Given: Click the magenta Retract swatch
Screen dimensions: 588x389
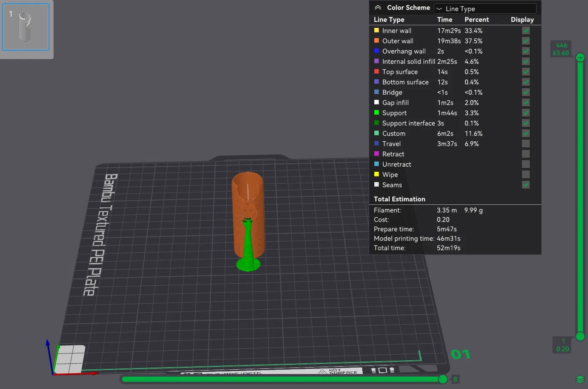Looking at the screenshot, I should pyautogui.click(x=376, y=154).
